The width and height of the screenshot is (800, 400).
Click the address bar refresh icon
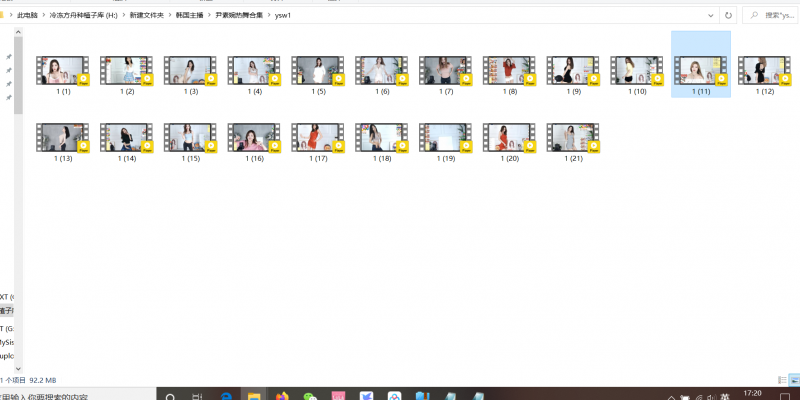coord(728,15)
